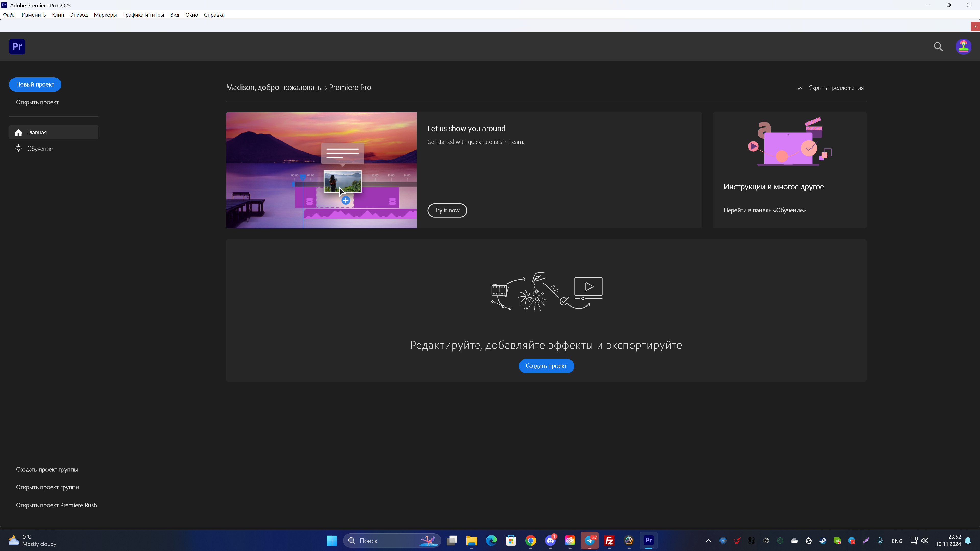This screenshot has width=980, height=551.
Task: Click the Premiere Pro taskbar icon
Action: (x=649, y=540)
